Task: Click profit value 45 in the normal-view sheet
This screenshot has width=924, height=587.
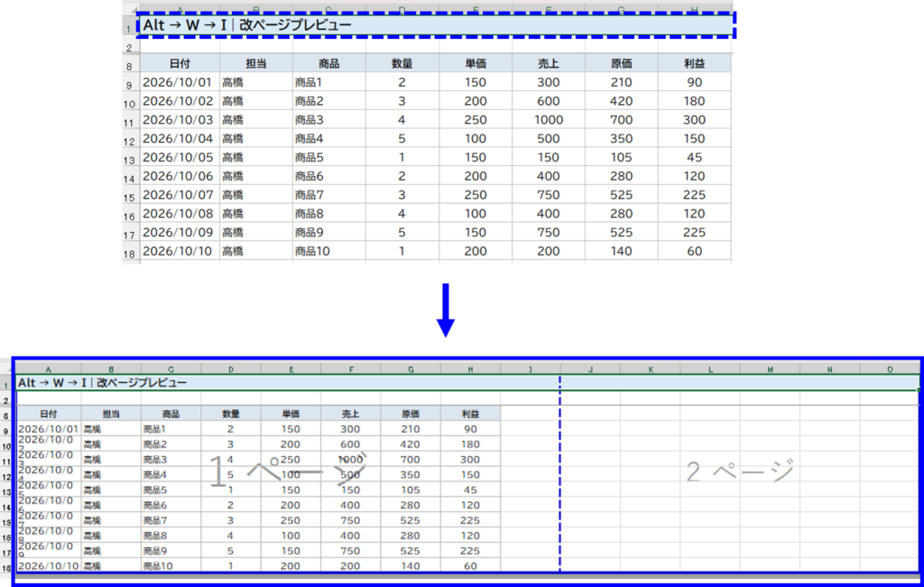Action: [x=694, y=157]
